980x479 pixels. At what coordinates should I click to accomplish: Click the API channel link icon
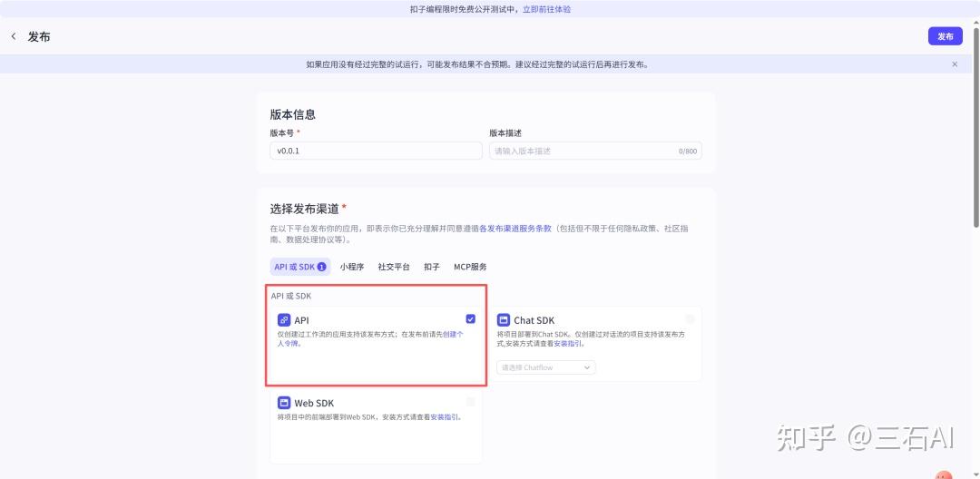click(x=284, y=320)
